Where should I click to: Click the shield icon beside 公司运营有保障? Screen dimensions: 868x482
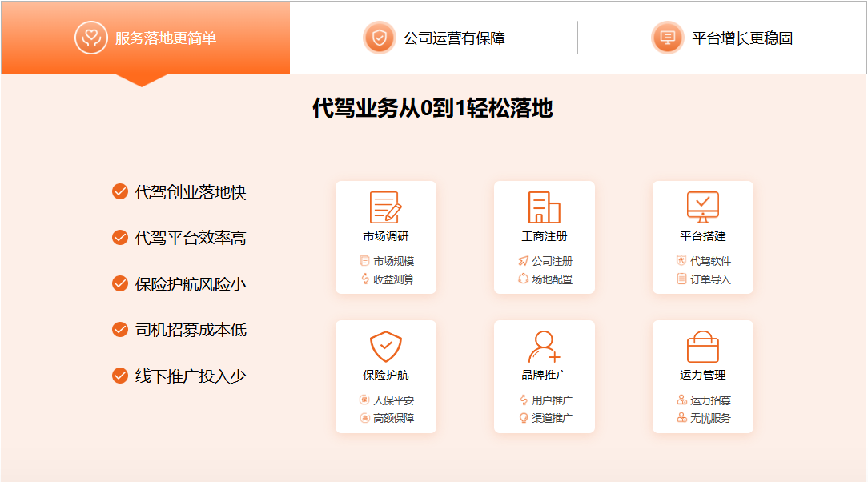tap(379, 38)
